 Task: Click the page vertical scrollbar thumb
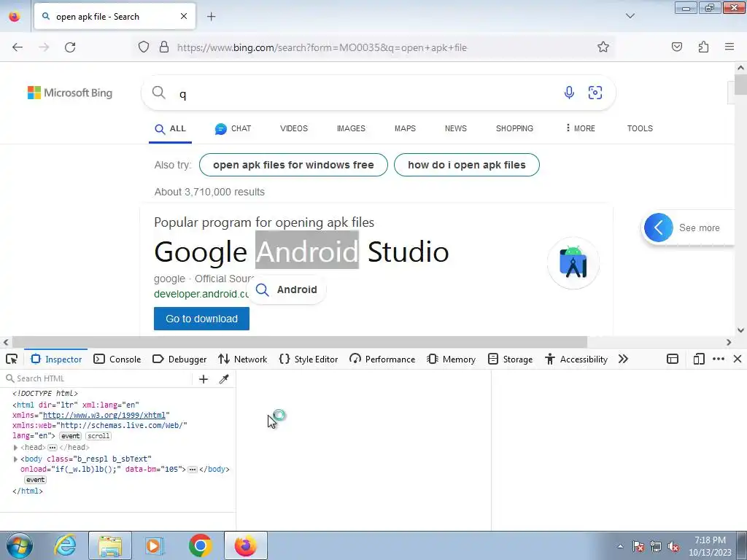pos(740,85)
